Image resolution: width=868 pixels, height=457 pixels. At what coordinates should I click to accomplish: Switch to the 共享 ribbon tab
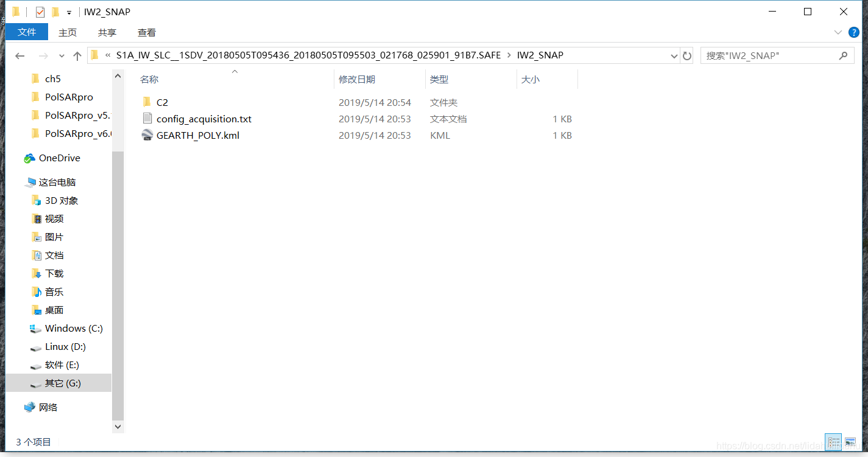click(x=107, y=32)
